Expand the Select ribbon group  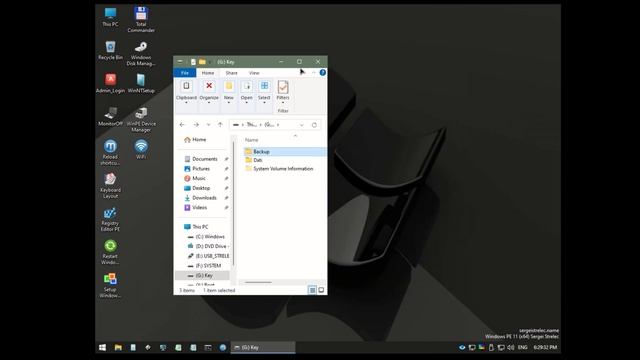point(264,93)
